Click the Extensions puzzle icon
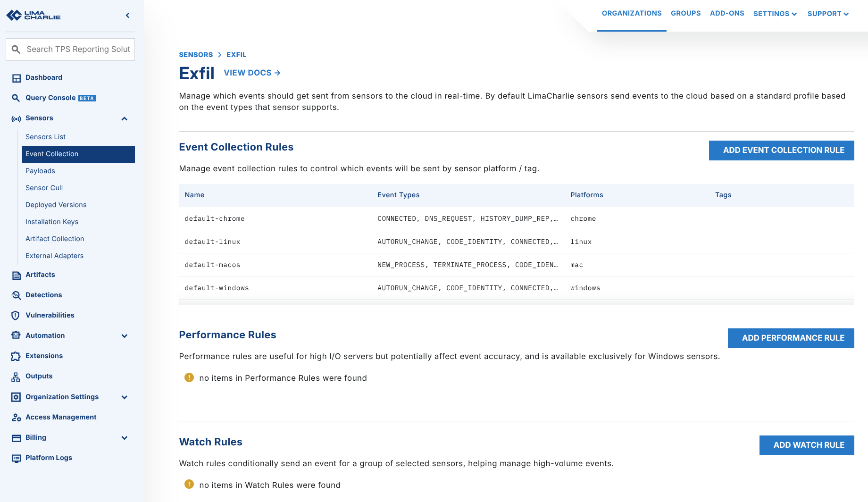 pyautogui.click(x=16, y=356)
